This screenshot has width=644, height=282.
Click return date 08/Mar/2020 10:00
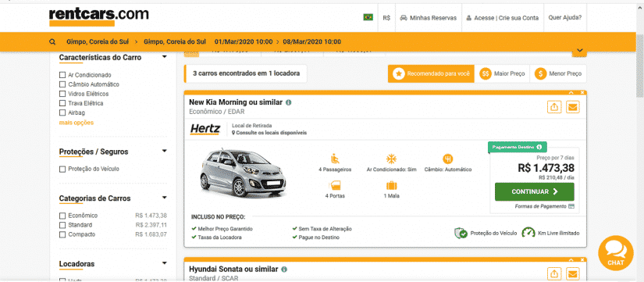[x=311, y=42]
